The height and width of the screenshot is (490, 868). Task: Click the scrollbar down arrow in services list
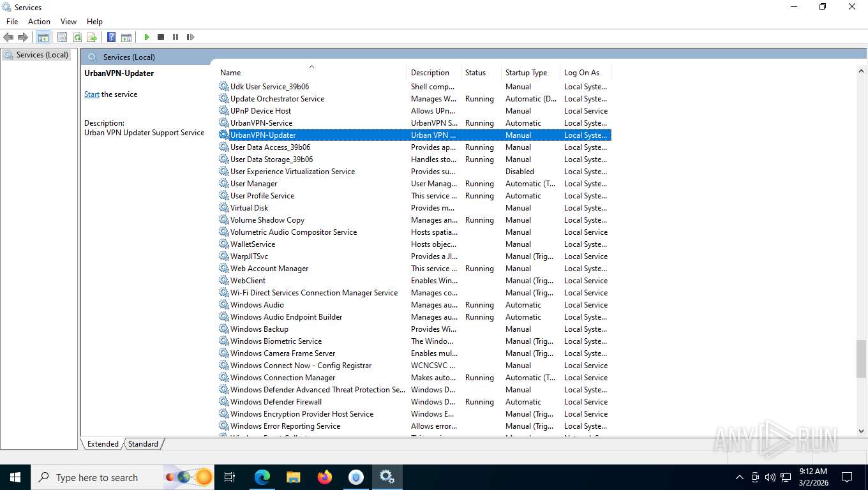click(861, 431)
